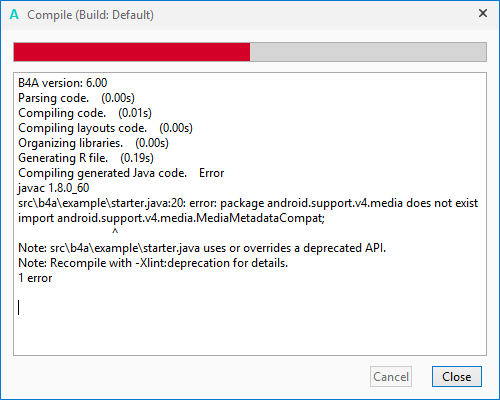The height and width of the screenshot is (400, 500).
Task: Click the 'uses or overrides a deprecated API' note
Action: tap(294, 248)
